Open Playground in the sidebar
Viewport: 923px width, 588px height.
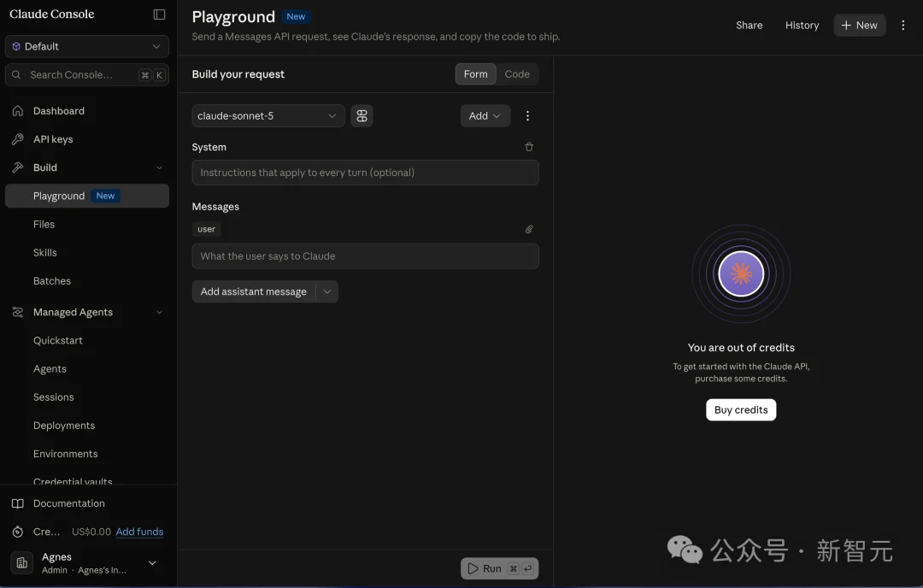(87, 196)
